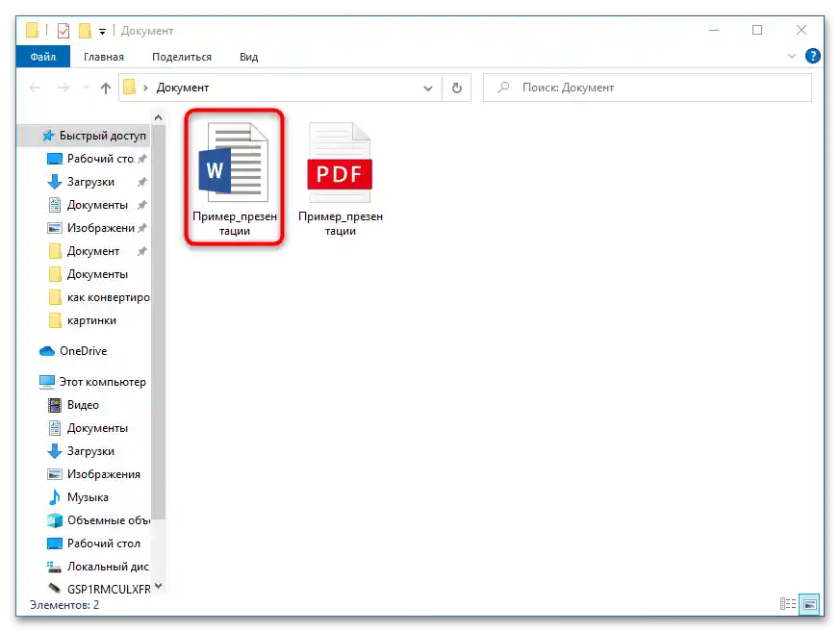Viewport: 840px width, 632px height.
Task: Open the картинки folder
Action: coord(82,320)
